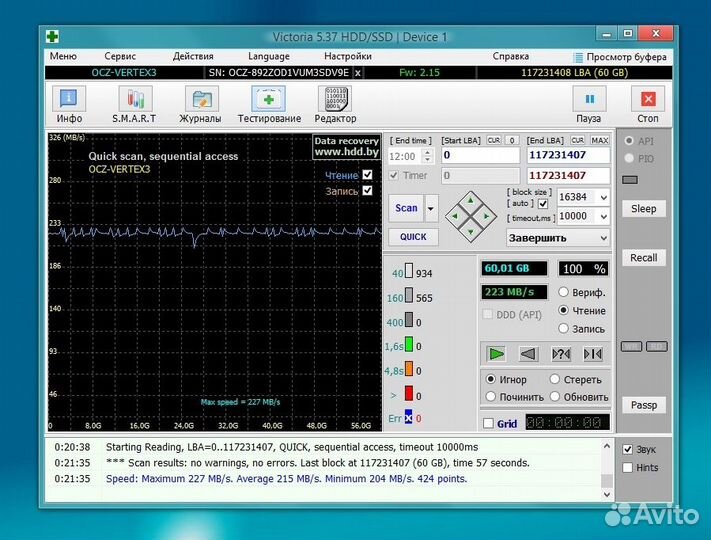The height and width of the screenshot is (540, 711).
Task: Open the block size 16384 dropdown
Action: tap(604, 197)
